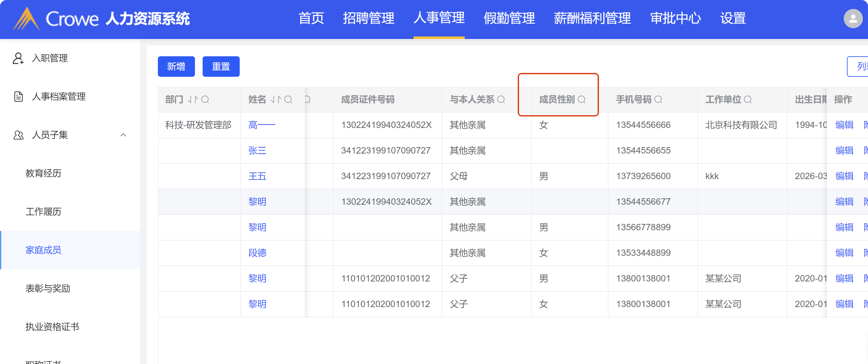Click search icon next to 成员性别
Image resolution: width=868 pixels, height=364 pixels.
click(x=581, y=99)
